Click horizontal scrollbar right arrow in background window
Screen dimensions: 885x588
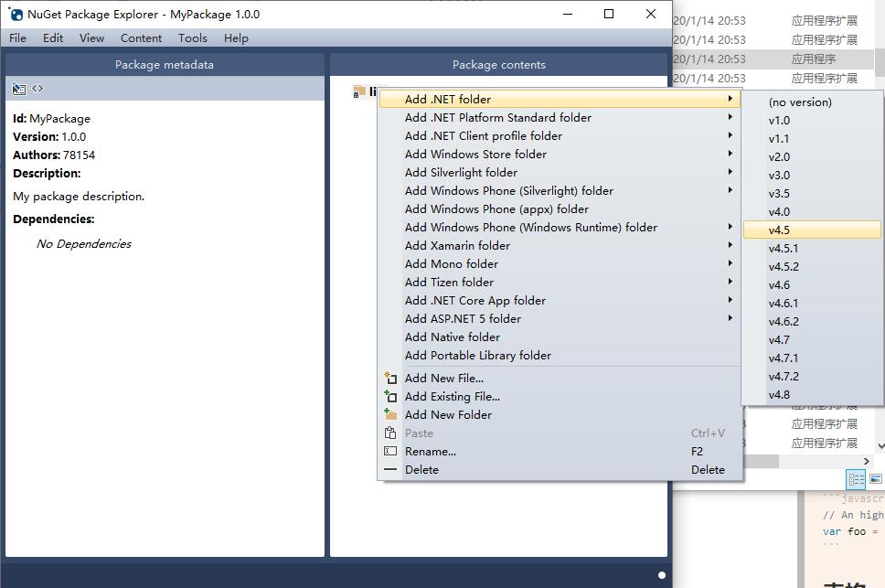coord(867,461)
